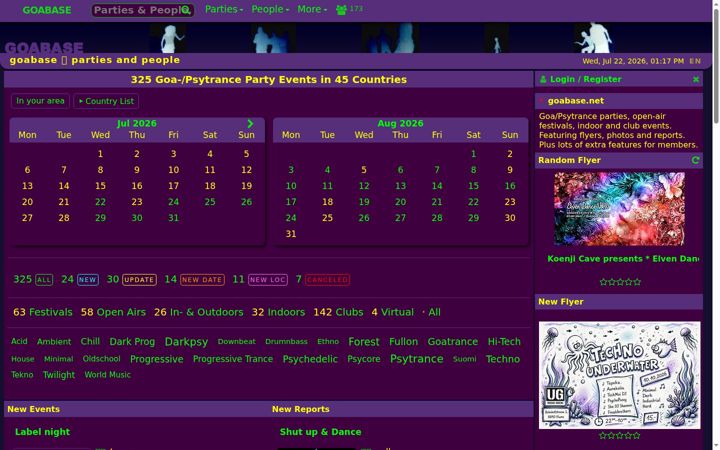Select July 24 in the calendar
The height and width of the screenshot is (450, 720).
[x=173, y=202]
